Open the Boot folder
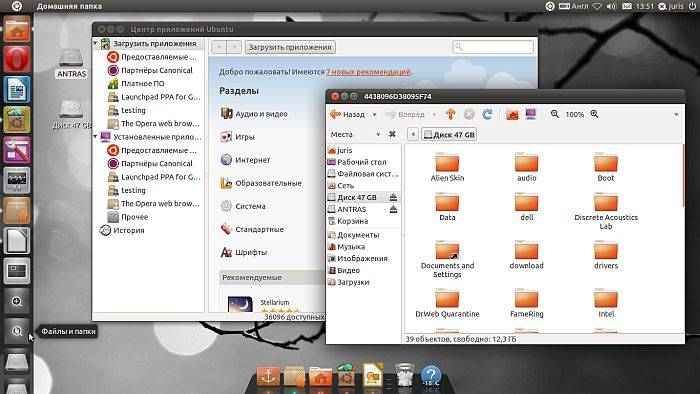Viewport: 700px width, 394px height. pyautogui.click(x=606, y=167)
